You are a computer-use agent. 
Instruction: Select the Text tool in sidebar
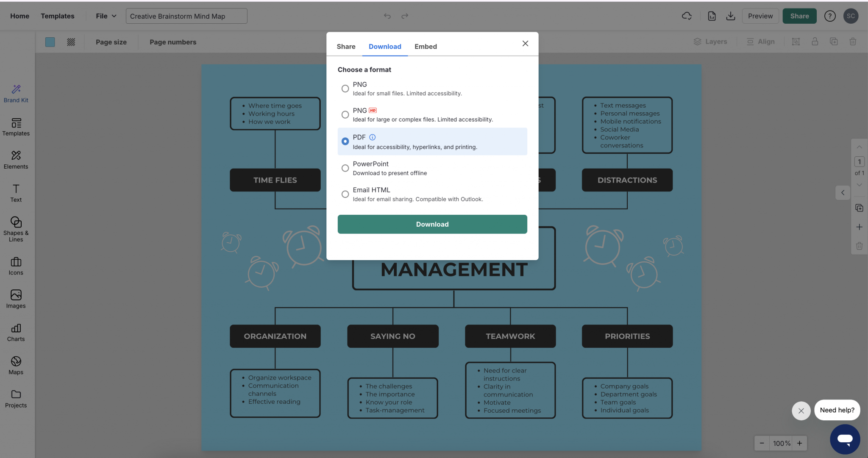(x=16, y=193)
